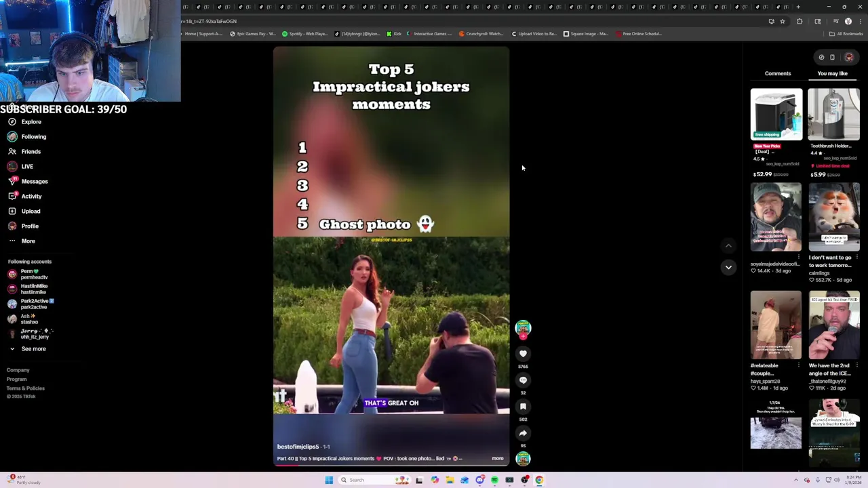
Task: Open the TikTok account avatar top right
Action: point(849,58)
